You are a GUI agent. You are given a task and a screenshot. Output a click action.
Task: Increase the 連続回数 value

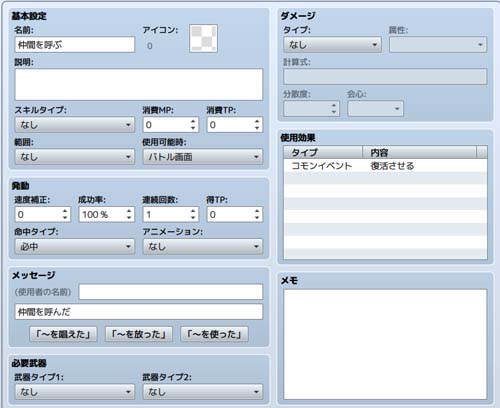click(193, 211)
